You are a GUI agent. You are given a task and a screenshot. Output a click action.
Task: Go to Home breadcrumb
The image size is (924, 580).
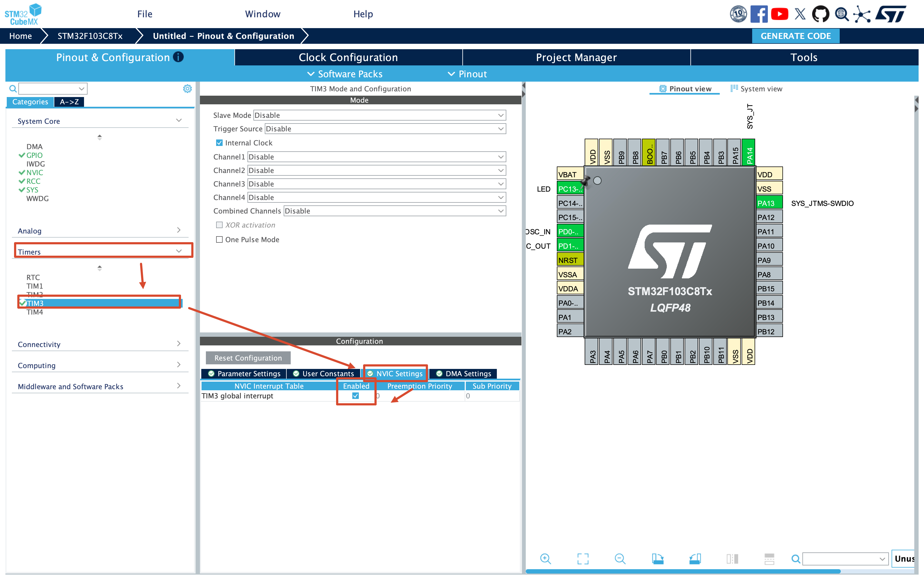21,36
